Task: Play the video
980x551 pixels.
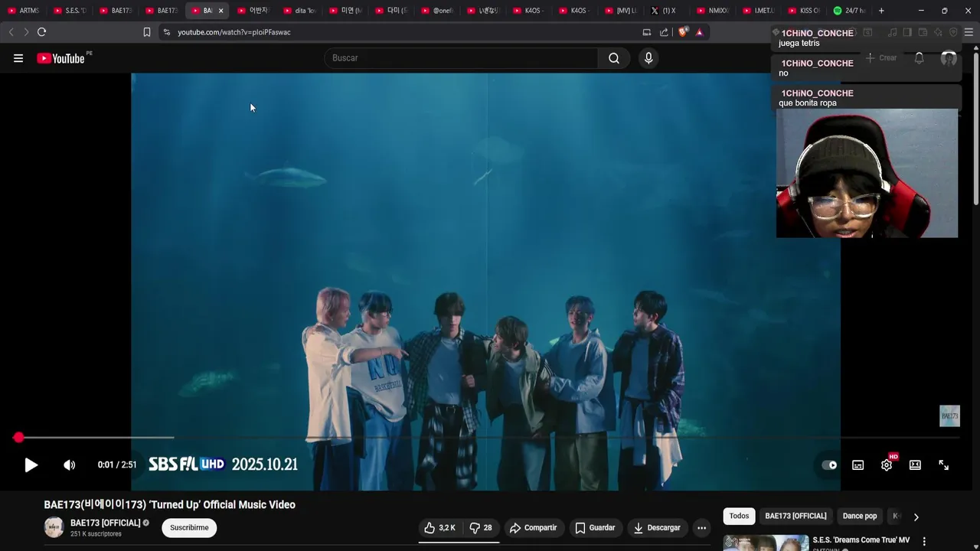Action: 31,465
